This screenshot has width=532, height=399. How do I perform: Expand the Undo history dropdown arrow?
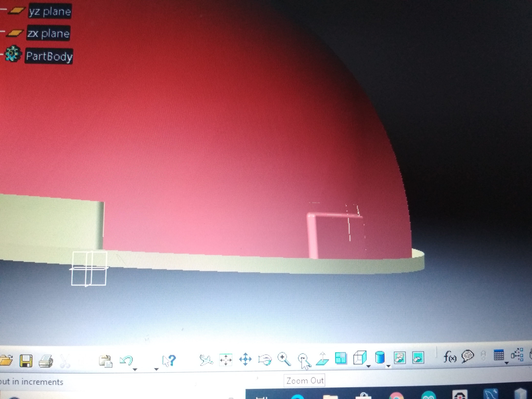pyautogui.click(x=135, y=369)
